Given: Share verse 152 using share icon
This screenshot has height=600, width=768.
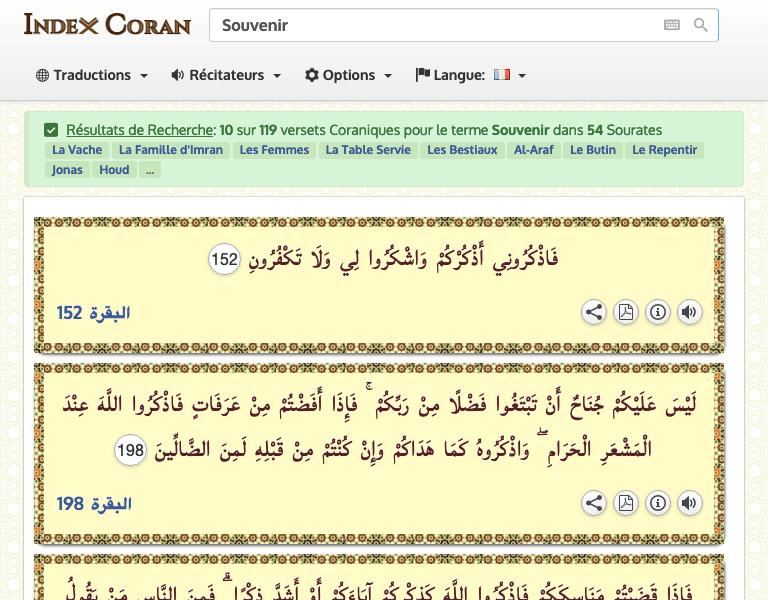Looking at the screenshot, I should click(594, 312).
